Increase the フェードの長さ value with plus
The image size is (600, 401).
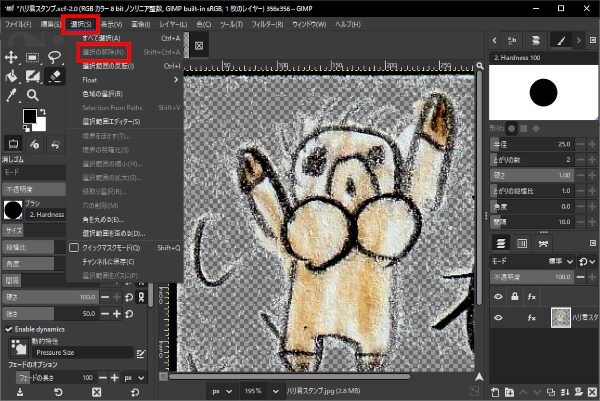click(114, 378)
